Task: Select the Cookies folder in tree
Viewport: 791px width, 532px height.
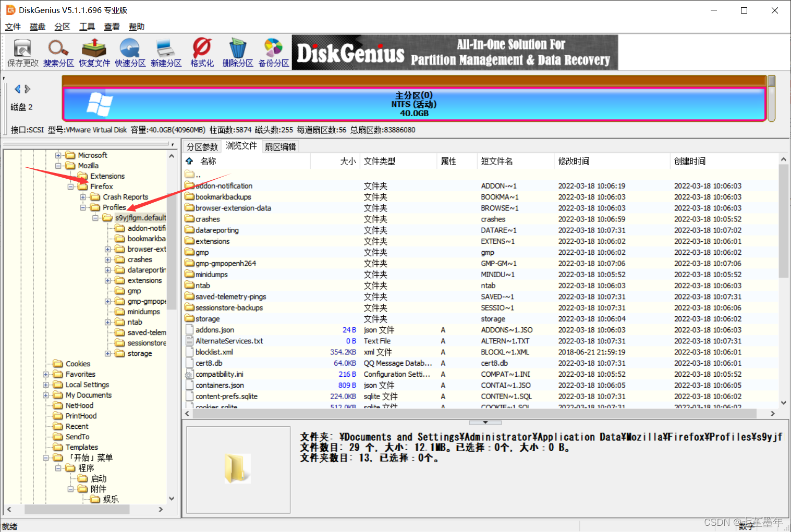Action: tap(78, 364)
